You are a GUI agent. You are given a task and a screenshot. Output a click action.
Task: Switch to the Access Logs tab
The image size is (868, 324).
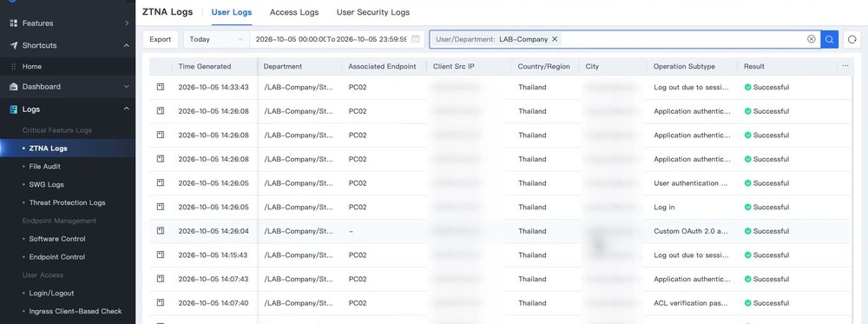pos(294,12)
